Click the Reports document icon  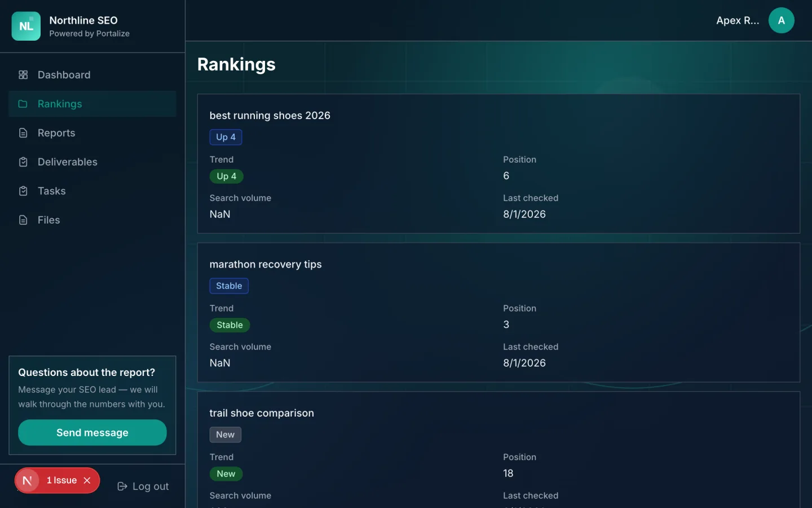tap(23, 133)
